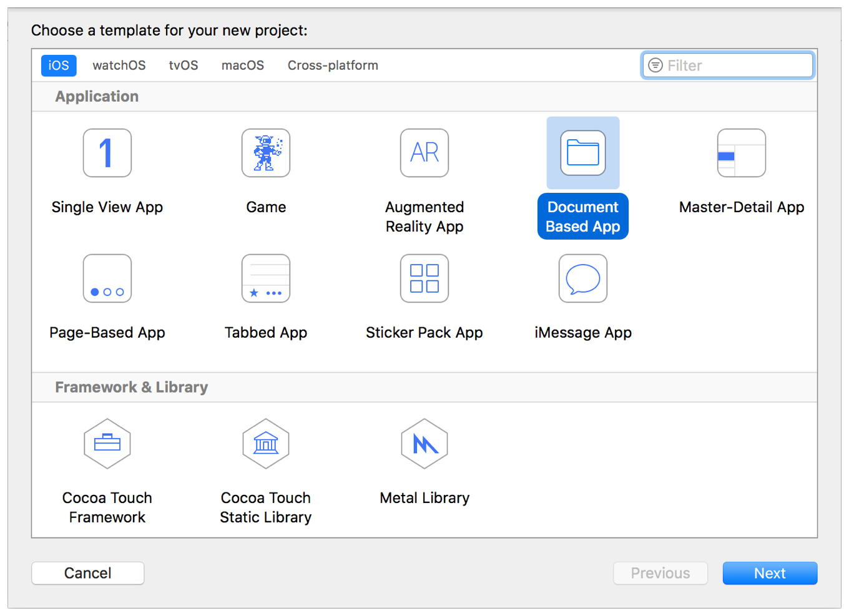Pick the Cocoa Touch Static Library template
849x616 pixels.
click(x=266, y=444)
